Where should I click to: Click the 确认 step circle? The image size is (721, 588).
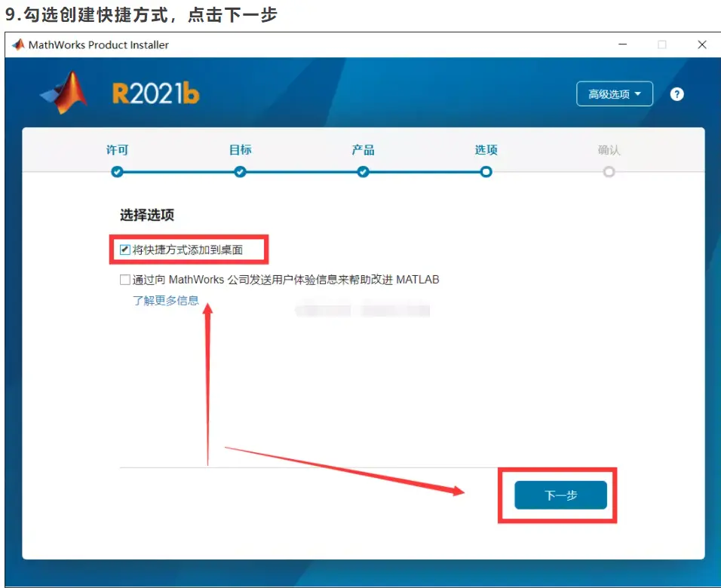(609, 172)
